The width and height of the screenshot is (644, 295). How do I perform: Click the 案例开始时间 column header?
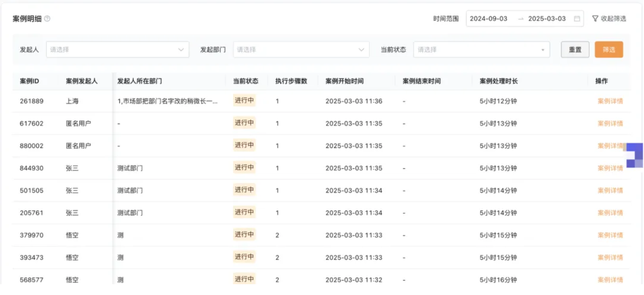344,81
